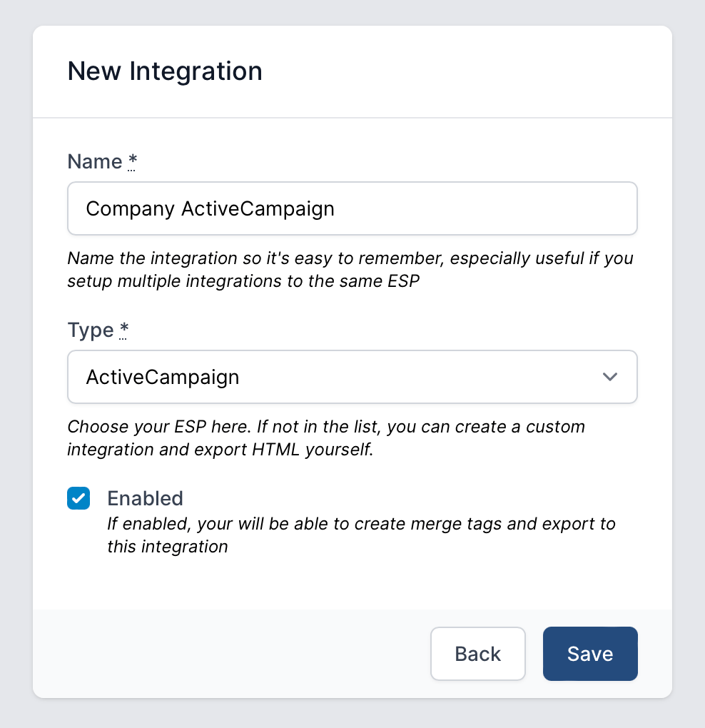The width and height of the screenshot is (705, 728).
Task: Click the dotted underline under Name asterisk
Action: 133,171
